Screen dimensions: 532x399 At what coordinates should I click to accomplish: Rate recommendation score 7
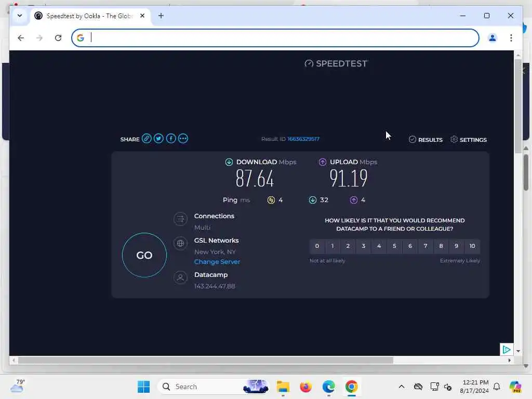(425, 246)
